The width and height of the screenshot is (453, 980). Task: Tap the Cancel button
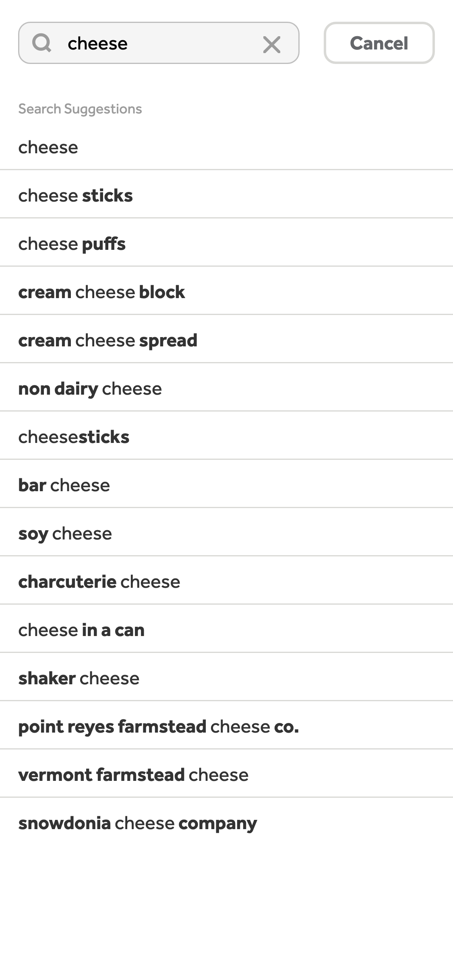coord(379,43)
